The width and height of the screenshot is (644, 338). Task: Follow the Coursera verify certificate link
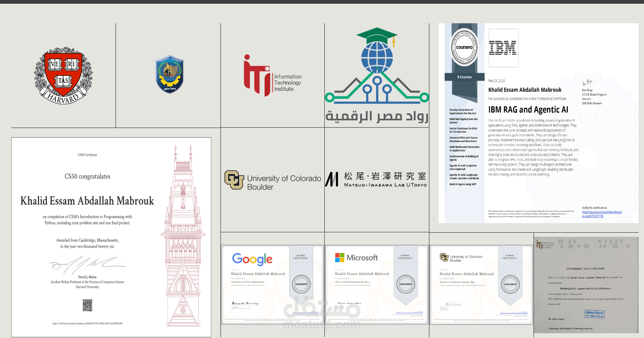(x=602, y=214)
